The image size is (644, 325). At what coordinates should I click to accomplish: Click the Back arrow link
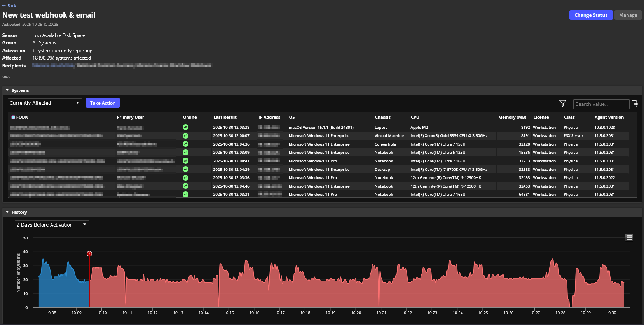9,6
